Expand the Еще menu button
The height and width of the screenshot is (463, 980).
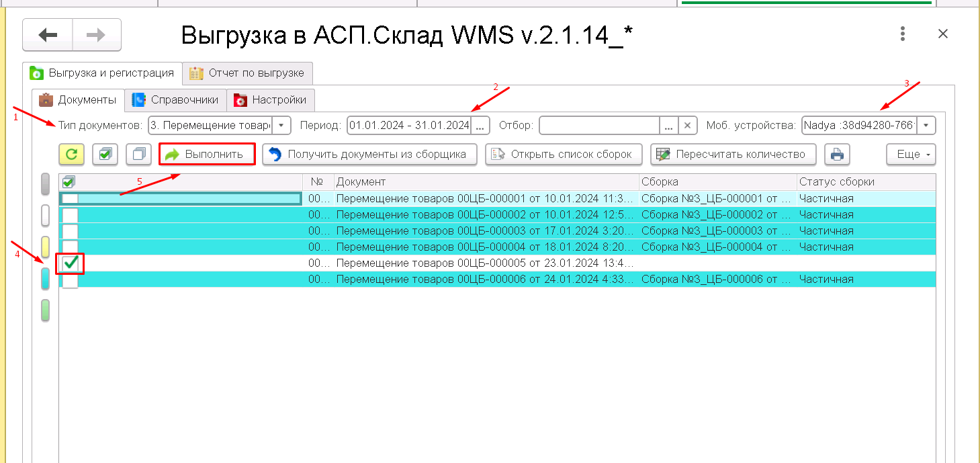(x=910, y=154)
